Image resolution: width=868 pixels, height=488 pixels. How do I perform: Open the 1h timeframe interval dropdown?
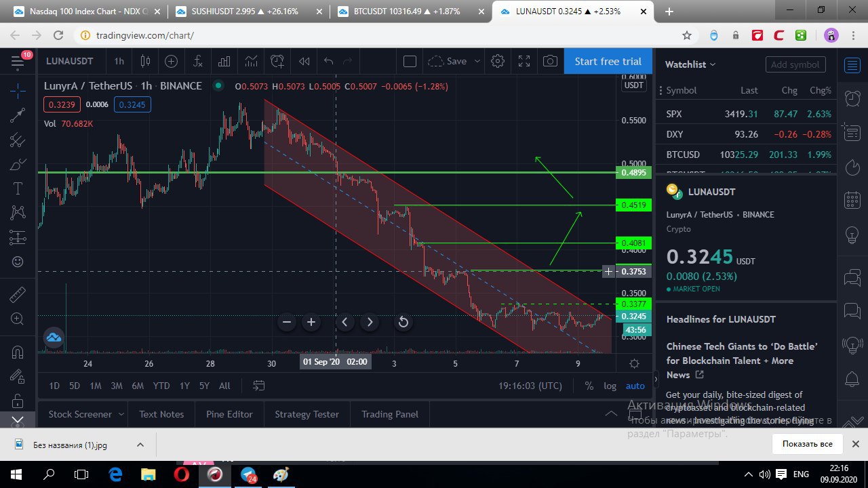119,61
